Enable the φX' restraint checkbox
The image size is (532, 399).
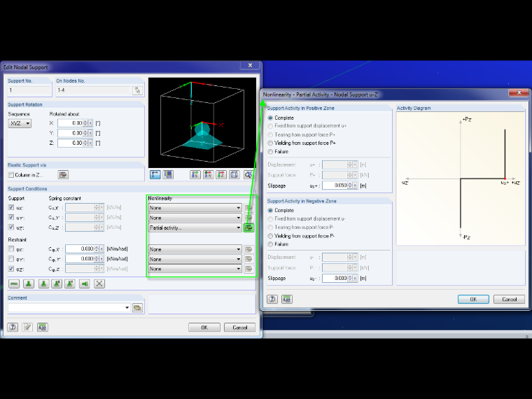pos(11,249)
